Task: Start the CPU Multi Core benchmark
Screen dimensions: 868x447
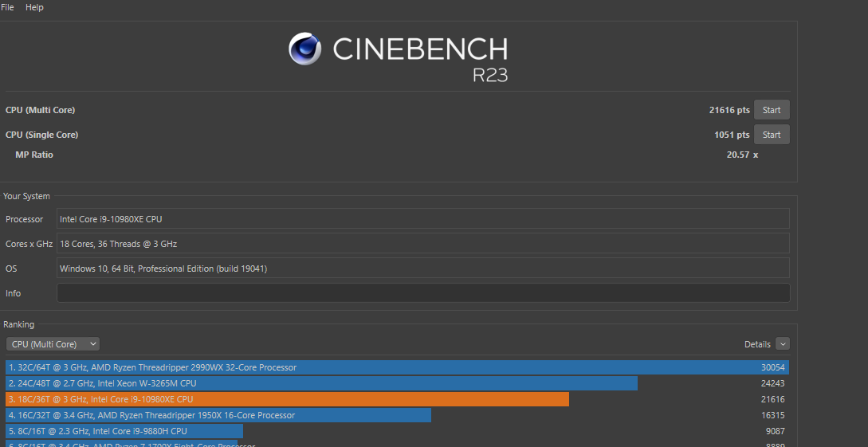Action: [772, 110]
